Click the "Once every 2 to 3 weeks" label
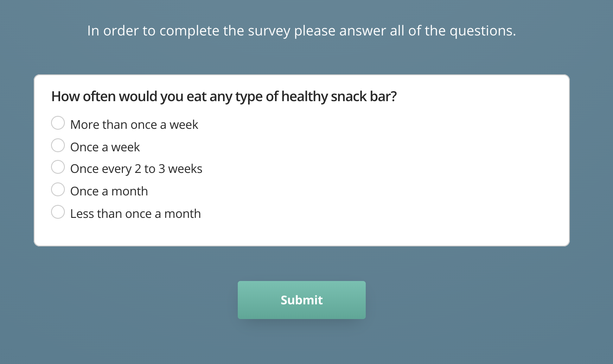This screenshot has width=613, height=364. [x=136, y=169]
